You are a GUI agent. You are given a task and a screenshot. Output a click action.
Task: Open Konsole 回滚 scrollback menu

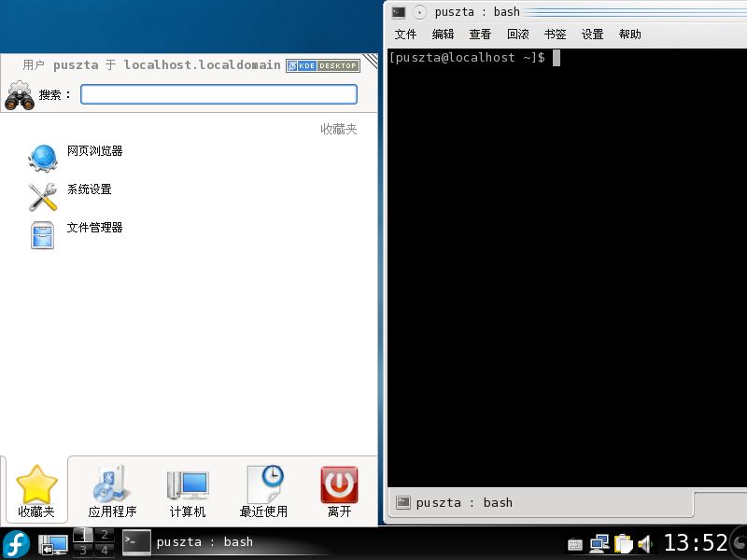pyautogui.click(x=518, y=35)
